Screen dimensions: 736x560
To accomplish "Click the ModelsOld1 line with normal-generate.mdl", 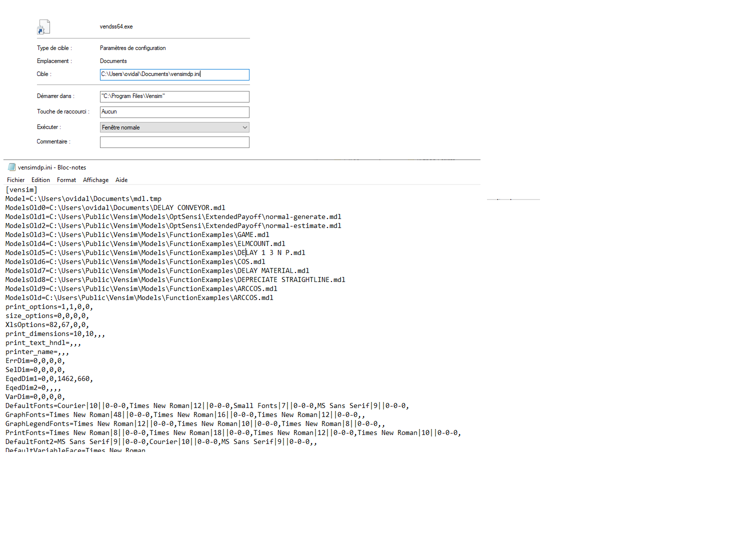I will click(x=173, y=217).
